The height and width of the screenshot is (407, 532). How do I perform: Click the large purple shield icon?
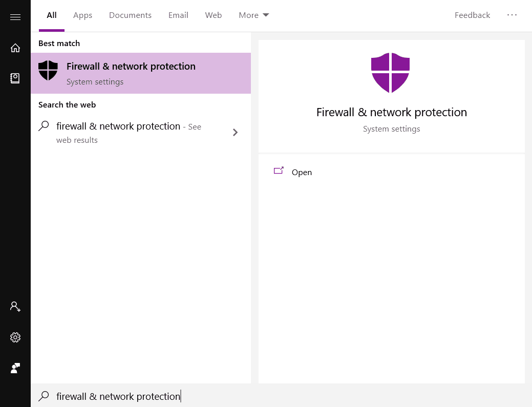coord(391,73)
